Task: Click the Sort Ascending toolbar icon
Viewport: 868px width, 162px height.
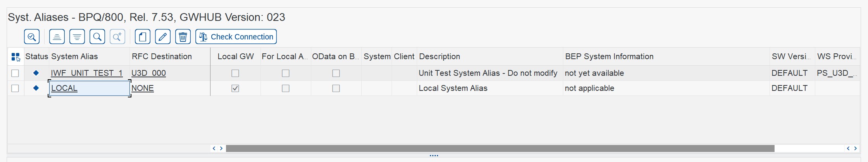Action: (x=57, y=37)
